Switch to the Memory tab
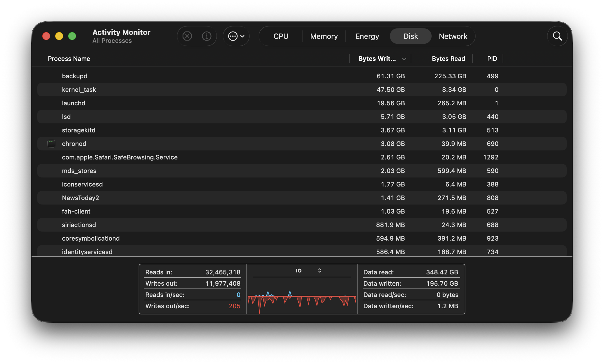Image resolution: width=604 pixels, height=364 pixels. click(x=324, y=36)
